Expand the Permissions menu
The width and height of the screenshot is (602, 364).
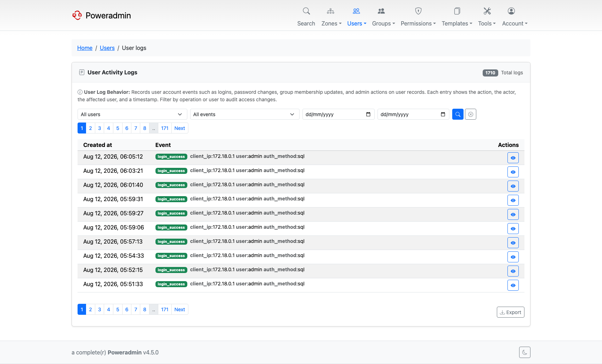click(x=418, y=23)
